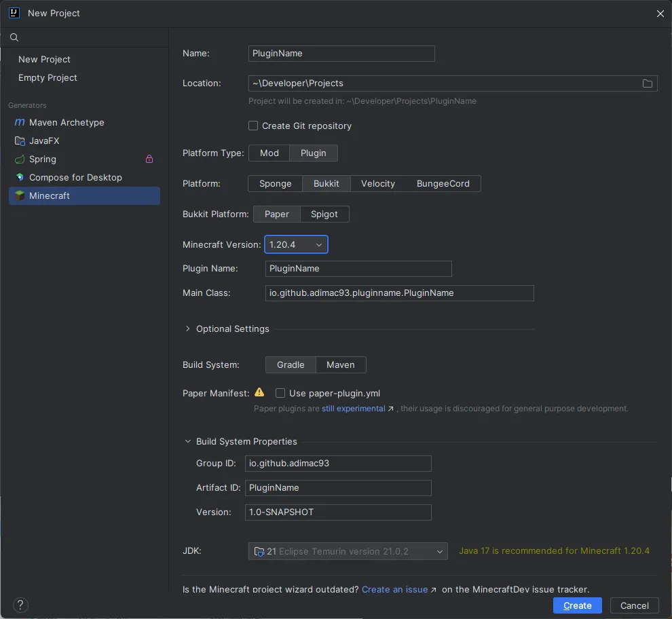The width and height of the screenshot is (672, 619).
Task: Click the Main Class input field
Action: [399, 293]
